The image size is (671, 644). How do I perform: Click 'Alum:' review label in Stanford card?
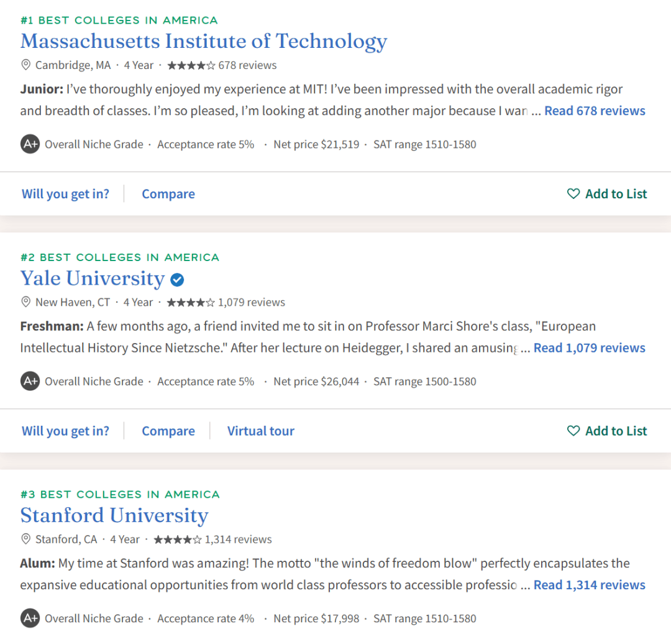point(38,563)
